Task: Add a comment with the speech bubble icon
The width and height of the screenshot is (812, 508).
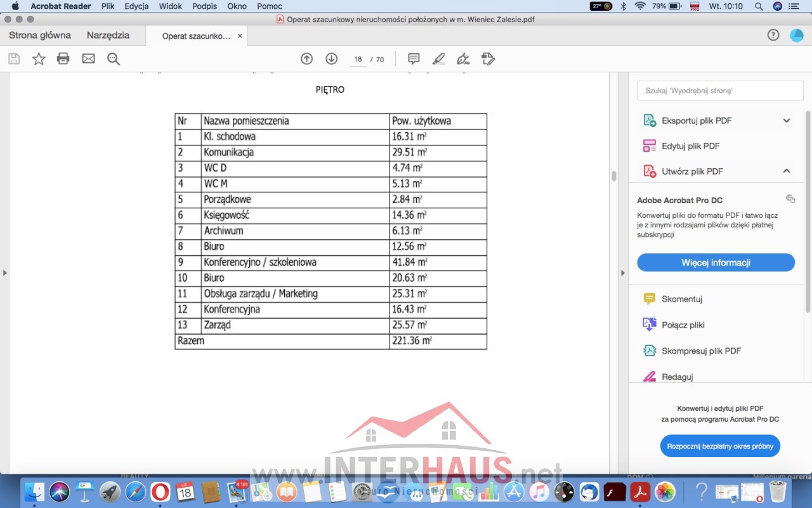Action: [x=414, y=59]
